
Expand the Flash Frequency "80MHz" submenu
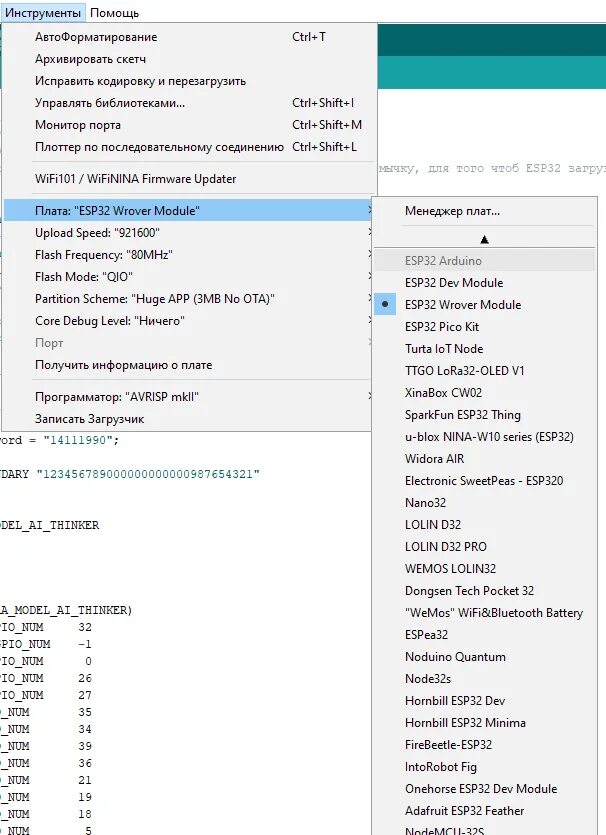[x=187, y=255]
